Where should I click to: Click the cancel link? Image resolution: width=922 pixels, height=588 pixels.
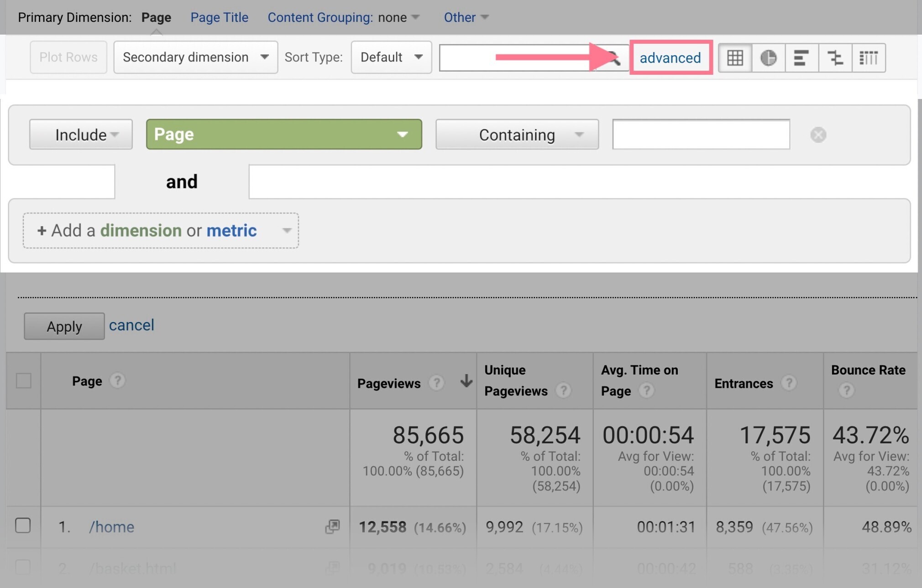131,325
